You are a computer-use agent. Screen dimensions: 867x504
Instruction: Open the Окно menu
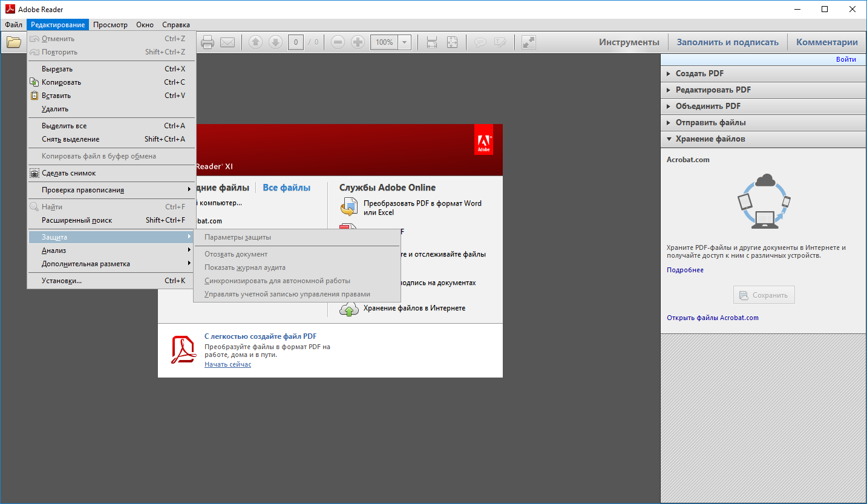[145, 25]
